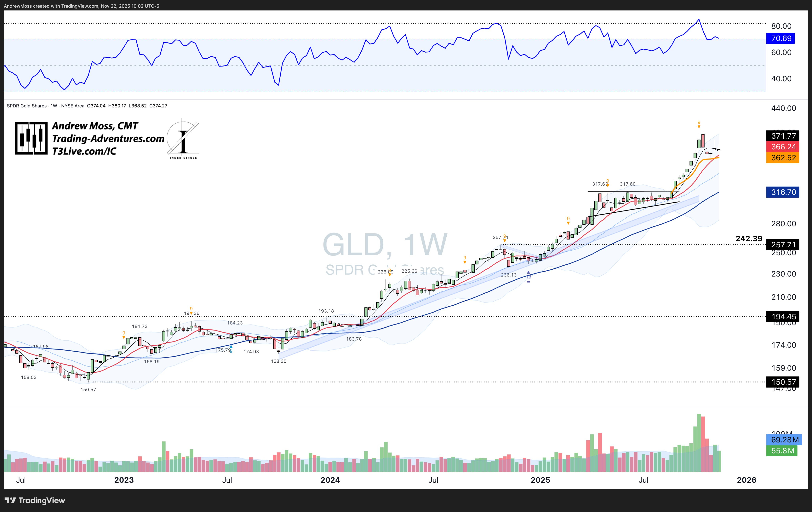Click the Inner Circle logo emblem
Viewport: 812px width, 512px height.
[x=183, y=139]
